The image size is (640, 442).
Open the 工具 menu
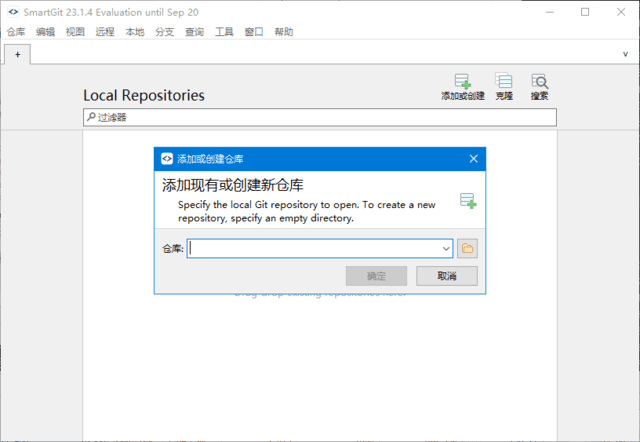pos(224,32)
